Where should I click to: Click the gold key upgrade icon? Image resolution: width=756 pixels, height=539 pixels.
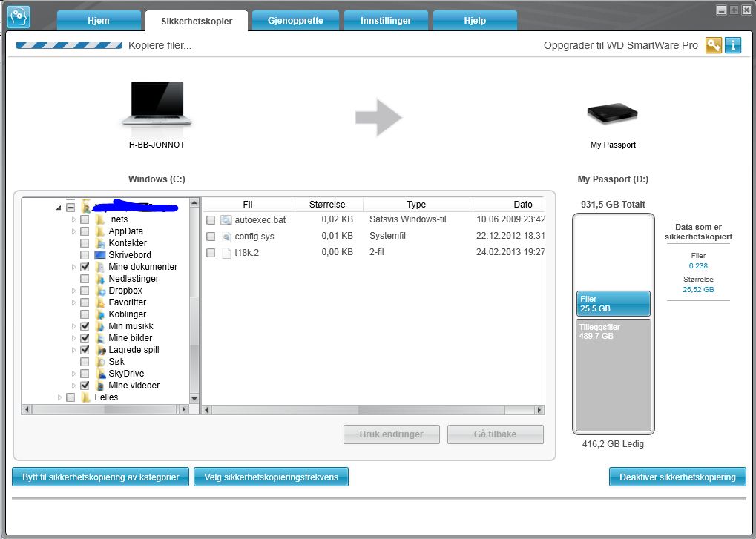click(x=714, y=45)
